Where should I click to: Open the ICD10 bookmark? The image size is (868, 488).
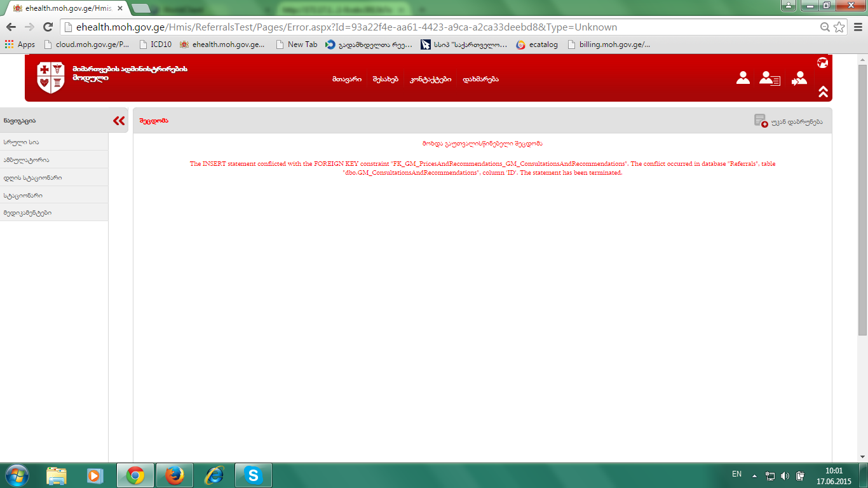[x=154, y=44]
